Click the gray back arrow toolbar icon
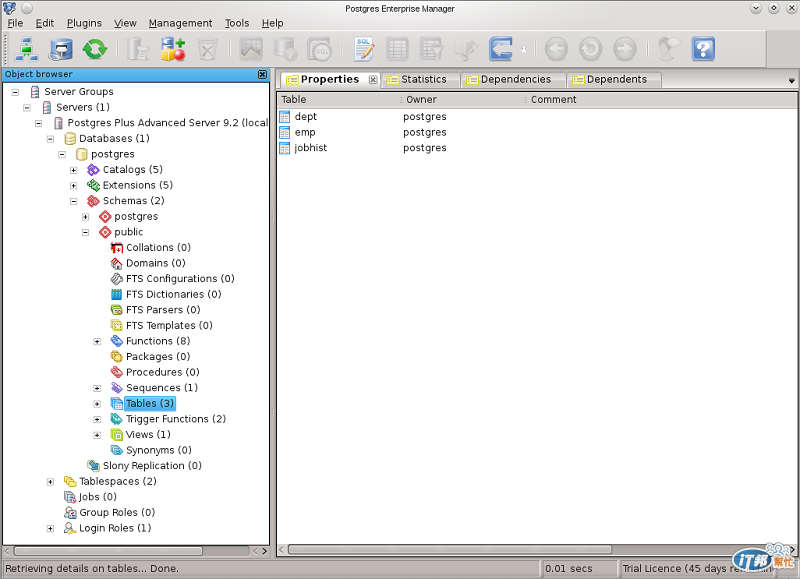The width and height of the screenshot is (800, 579). point(556,49)
